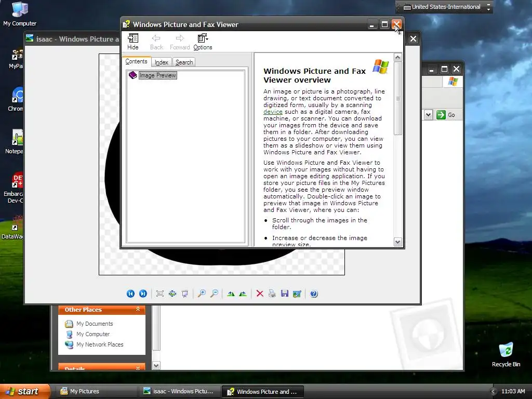Select the Contents tab
The width and height of the screenshot is (532, 399).
136,61
